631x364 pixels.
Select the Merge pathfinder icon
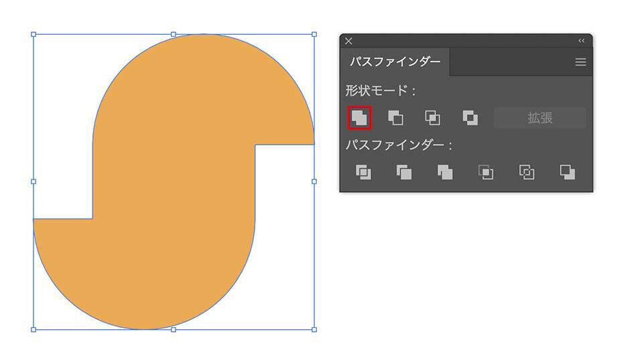tap(445, 172)
